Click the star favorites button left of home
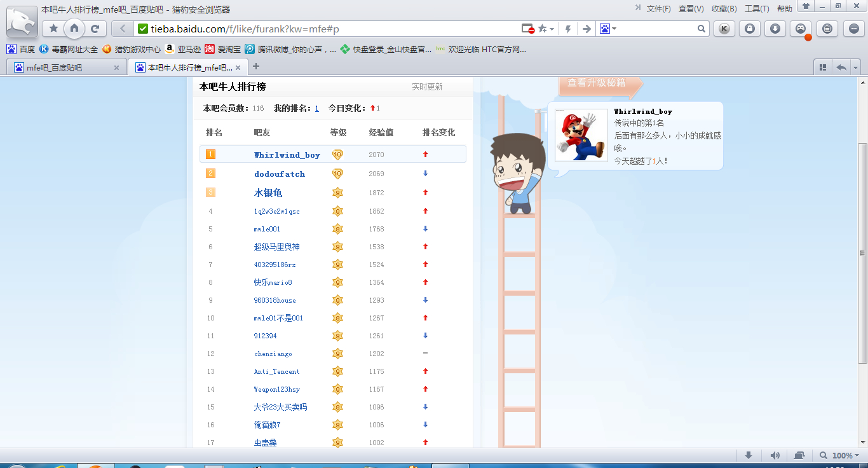Image resolution: width=868 pixels, height=468 pixels. coord(53,29)
